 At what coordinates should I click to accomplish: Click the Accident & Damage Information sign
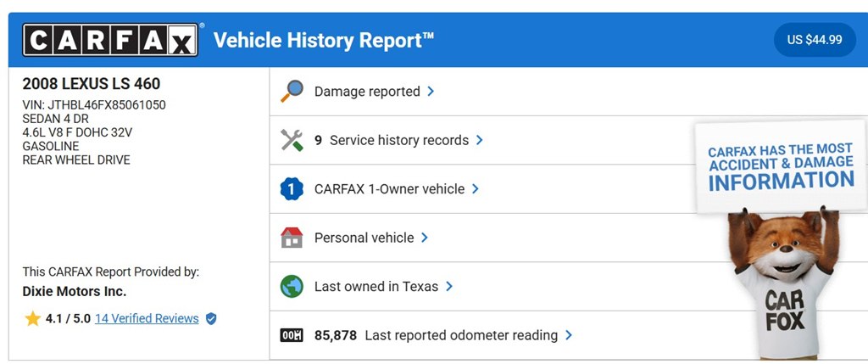pos(781,167)
